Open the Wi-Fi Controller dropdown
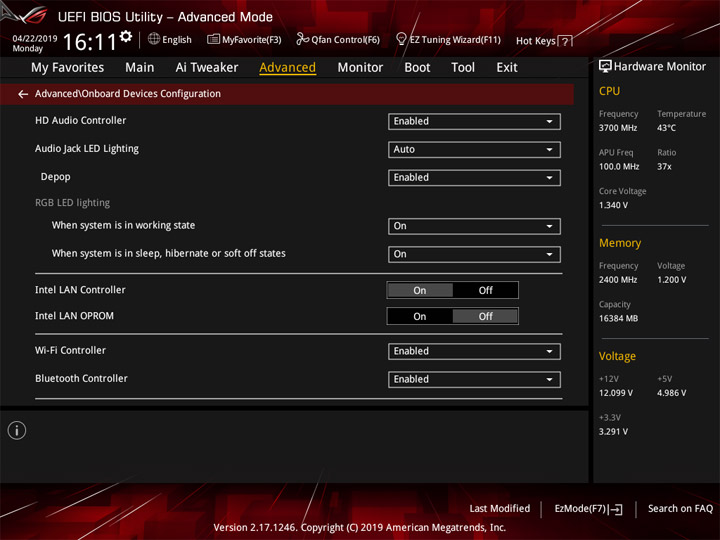This screenshot has width=720, height=540. click(474, 351)
